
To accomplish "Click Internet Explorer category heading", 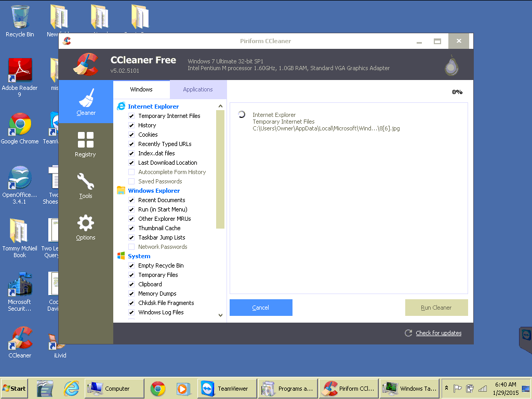I will tap(153, 106).
